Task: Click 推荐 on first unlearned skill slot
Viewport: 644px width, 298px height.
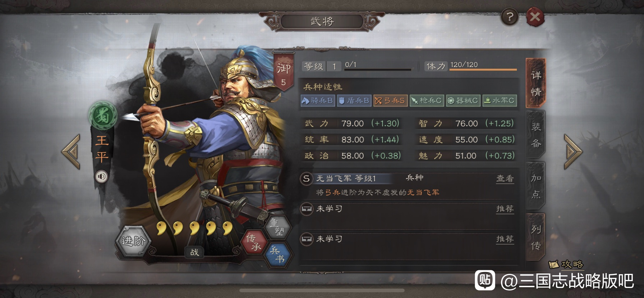Action: [x=505, y=209]
